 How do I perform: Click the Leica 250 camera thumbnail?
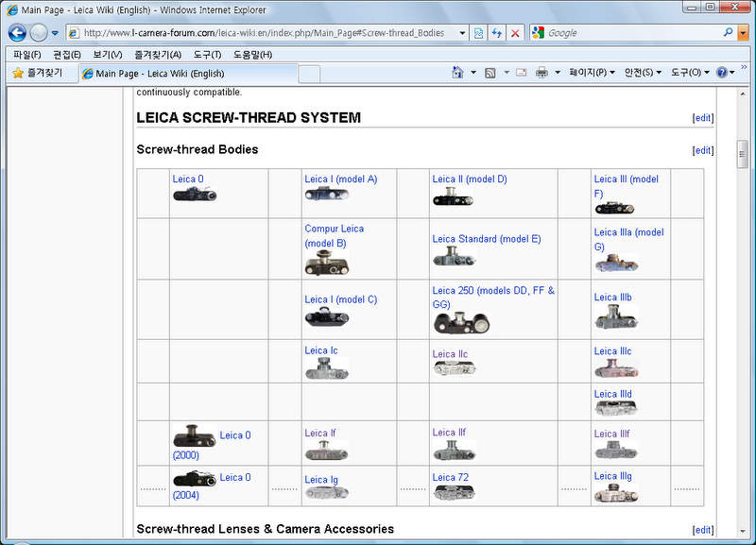461,323
